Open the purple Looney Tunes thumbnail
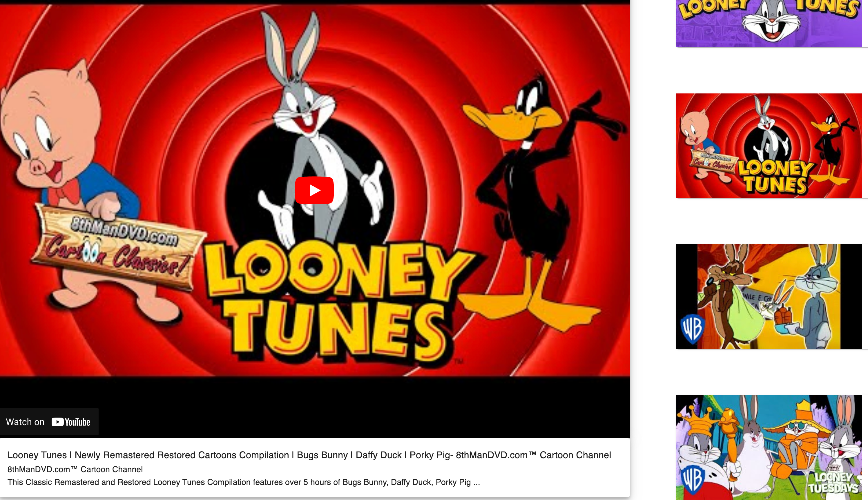The height and width of the screenshot is (500, 868). (x=769, y=23)
